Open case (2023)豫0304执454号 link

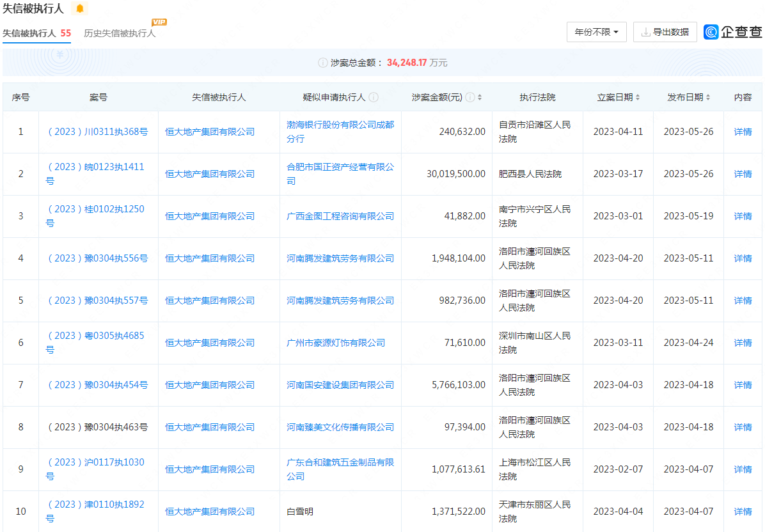coord(97,385)
